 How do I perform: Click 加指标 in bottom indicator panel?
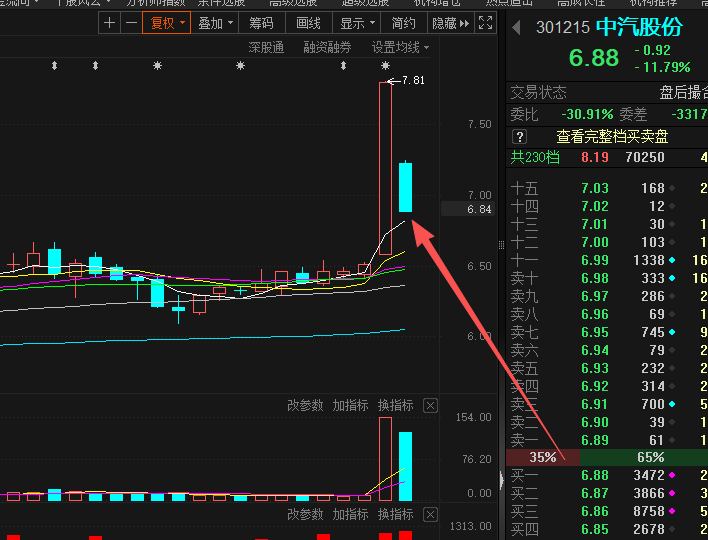pyautogui.click(x=350, y=514)
